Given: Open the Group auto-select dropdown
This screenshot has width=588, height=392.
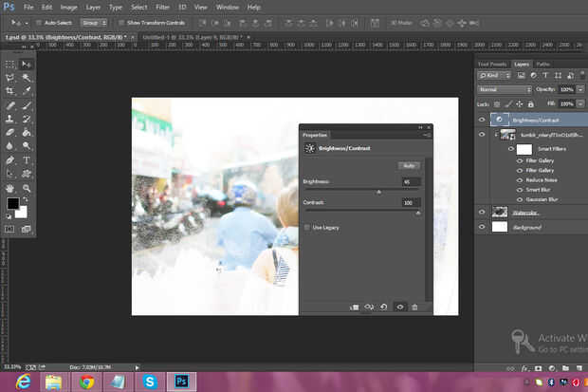Looking at the screenshot, I should (93, 21).
